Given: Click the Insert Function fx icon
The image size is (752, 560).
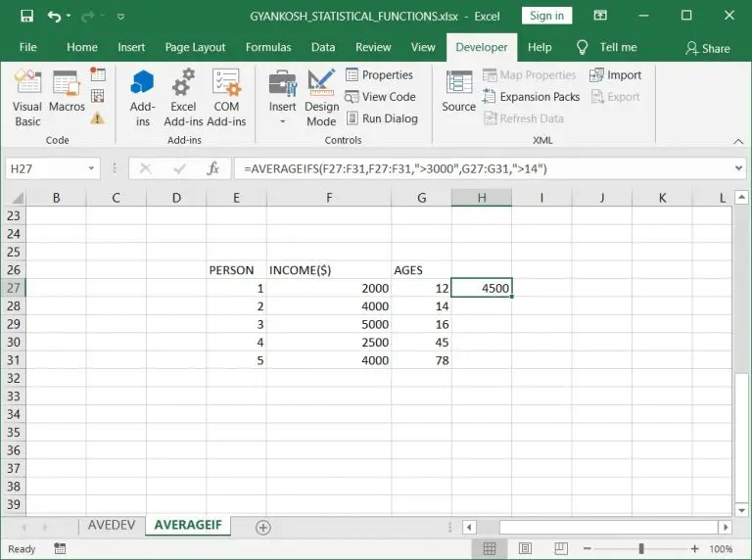Looking at the screenshot, I should pos(212,168).
